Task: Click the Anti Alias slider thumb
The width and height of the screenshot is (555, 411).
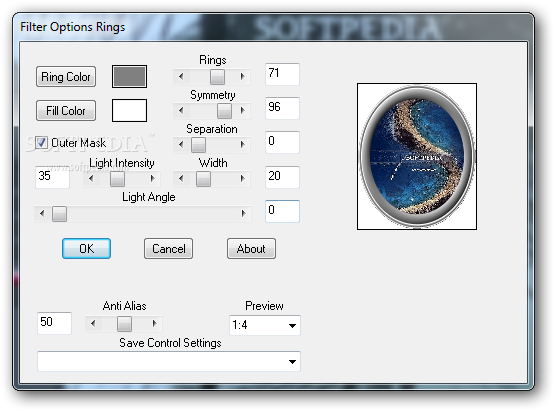Action: (x=125, y=324)
